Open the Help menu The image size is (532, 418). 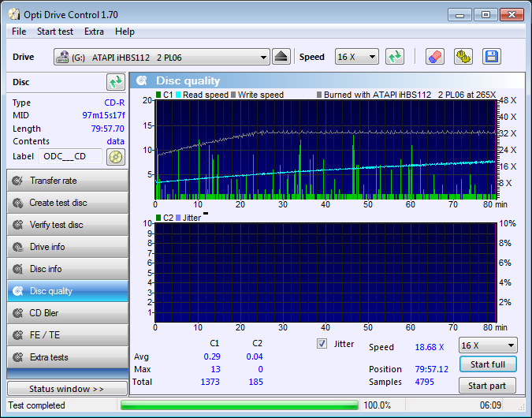(x=125, y=32)
